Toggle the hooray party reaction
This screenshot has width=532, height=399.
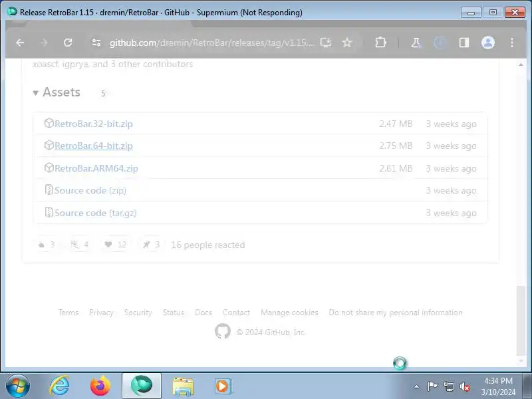pyautogui.click(x=80, y=244)
